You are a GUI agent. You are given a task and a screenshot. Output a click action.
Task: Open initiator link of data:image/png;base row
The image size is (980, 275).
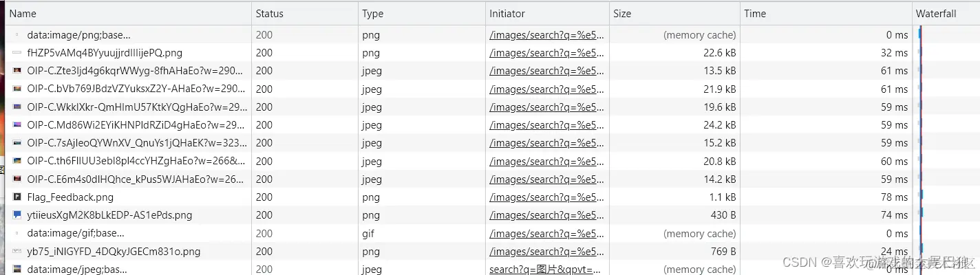(x=547, y=34)
